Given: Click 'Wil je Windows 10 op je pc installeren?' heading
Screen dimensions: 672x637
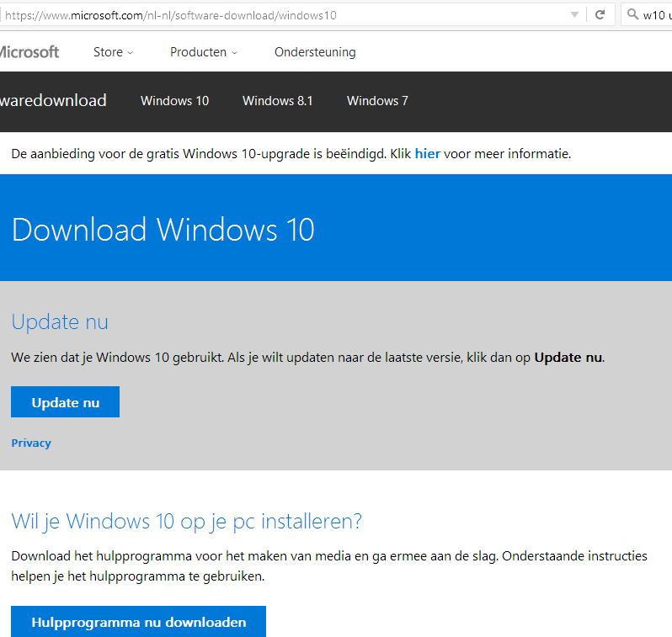Looking at the screenshot, I should pos(186,522).
